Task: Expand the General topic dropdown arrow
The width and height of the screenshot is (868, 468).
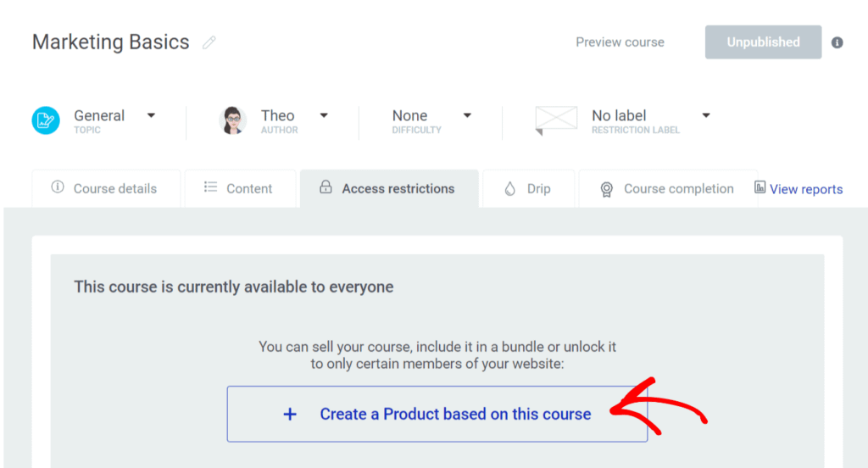Action: tap(151, 115)
